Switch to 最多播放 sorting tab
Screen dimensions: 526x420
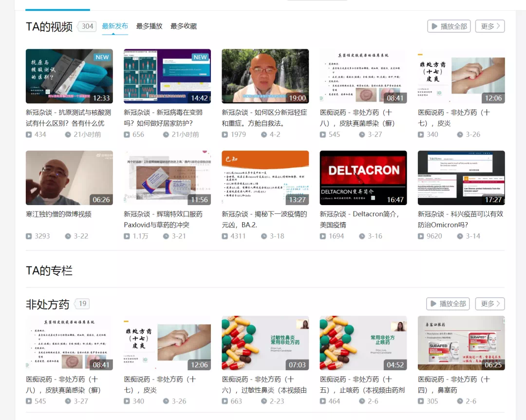tap(149, 26)
